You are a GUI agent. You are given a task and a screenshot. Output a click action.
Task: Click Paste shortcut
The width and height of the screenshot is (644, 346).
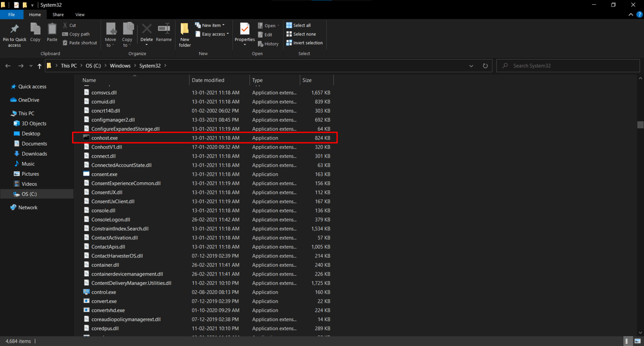80,43
